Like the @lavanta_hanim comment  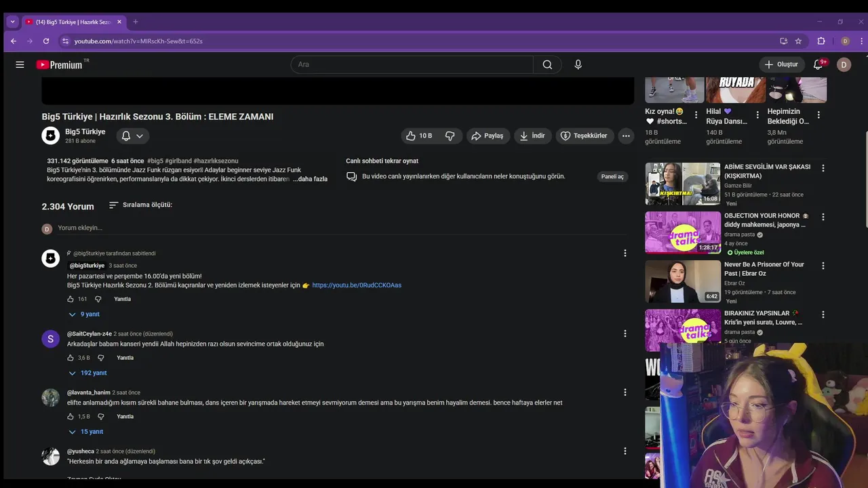[x=71, y=417]
